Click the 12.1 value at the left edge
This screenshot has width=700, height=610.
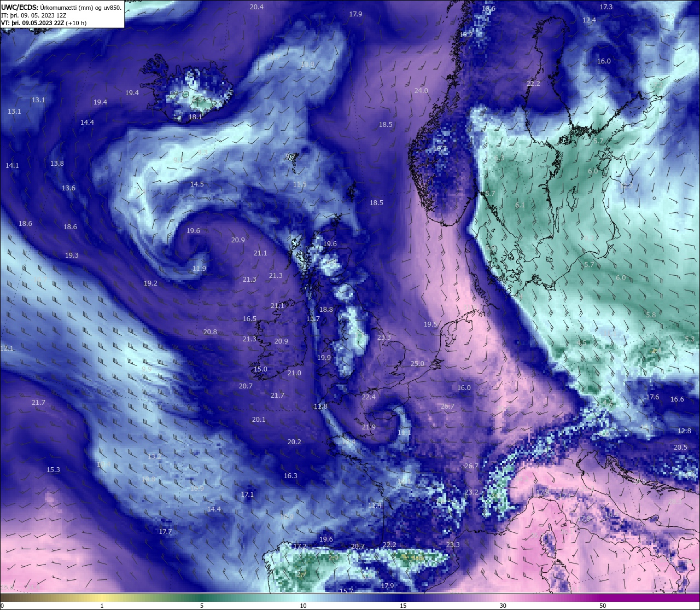click(x=7, y=348)
